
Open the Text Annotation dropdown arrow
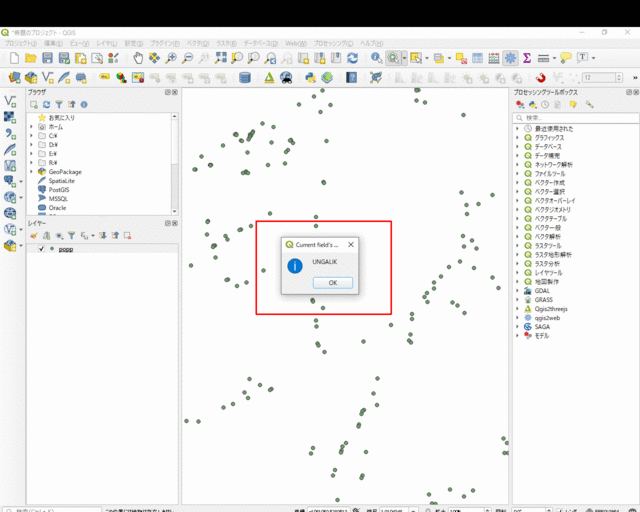pos(593,58)
